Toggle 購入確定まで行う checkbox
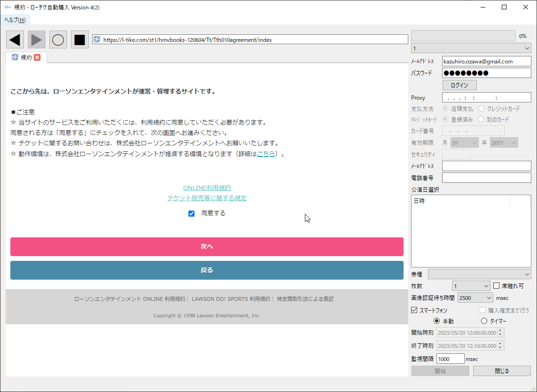Viewport: 537px width, 392px height. click(483, 310)
